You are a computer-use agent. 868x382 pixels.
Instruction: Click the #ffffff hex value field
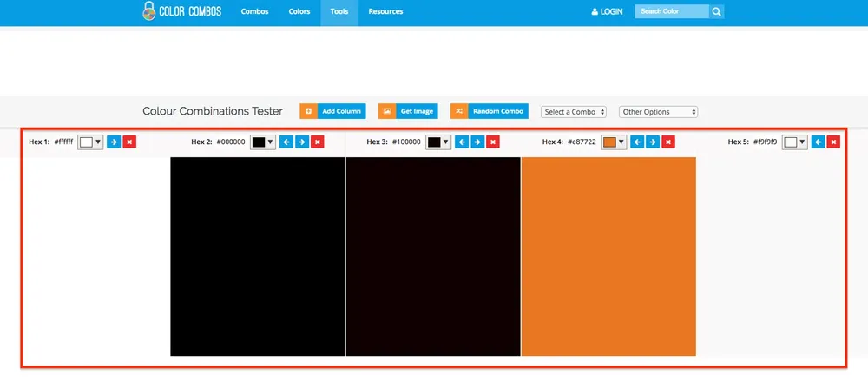[x=63, y=142]
